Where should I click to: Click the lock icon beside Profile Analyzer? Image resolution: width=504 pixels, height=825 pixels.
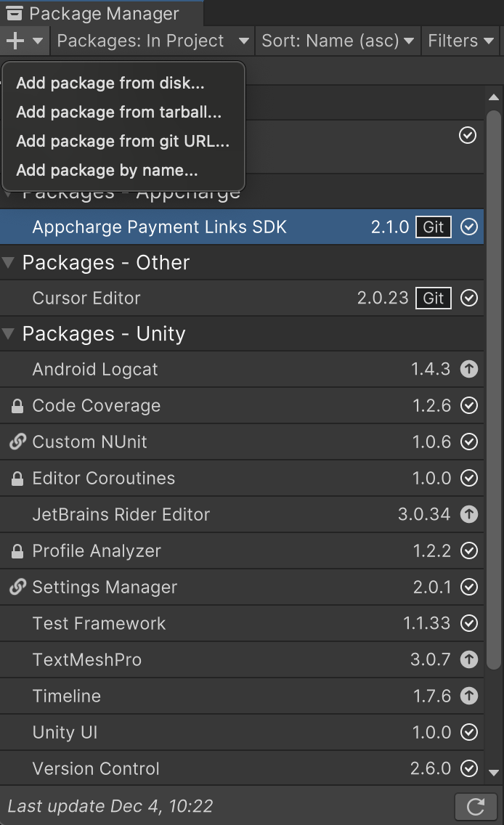click(17, 551)
